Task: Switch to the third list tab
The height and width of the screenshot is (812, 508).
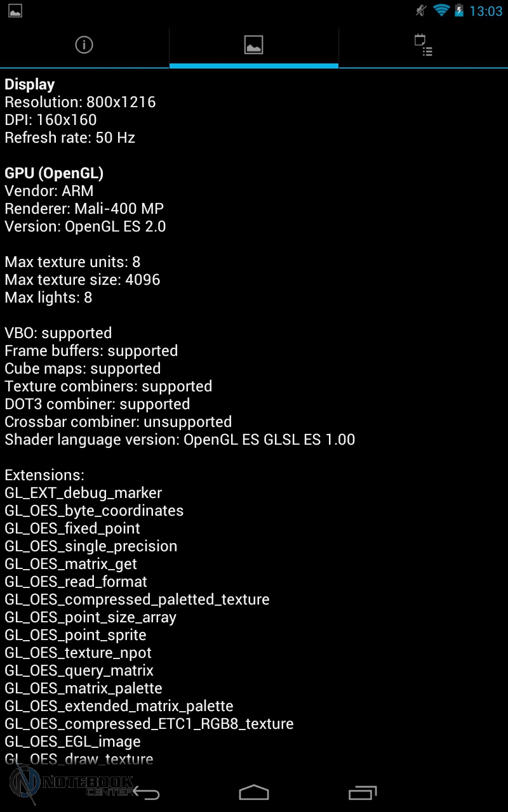Action: click(x=423, y=45)
